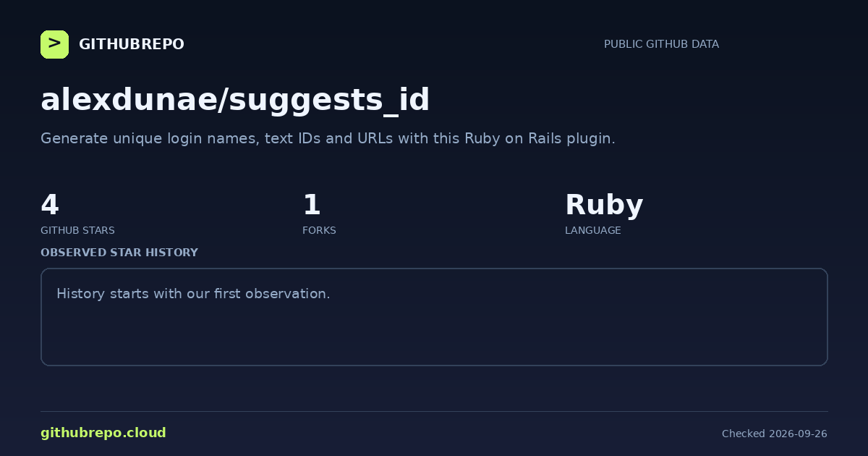Viewport: 868px width, 456px height.
Task: Click the Ruby language value
Action: [604, 205]
